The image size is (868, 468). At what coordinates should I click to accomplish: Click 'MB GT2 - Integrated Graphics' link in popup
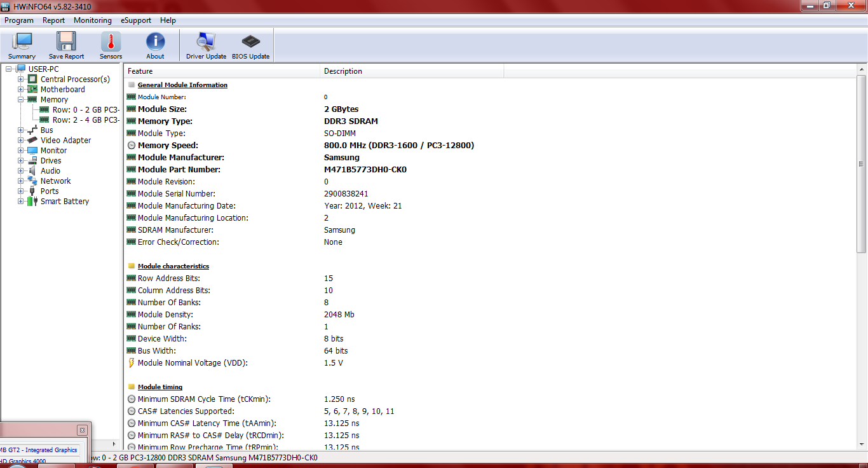38,450
